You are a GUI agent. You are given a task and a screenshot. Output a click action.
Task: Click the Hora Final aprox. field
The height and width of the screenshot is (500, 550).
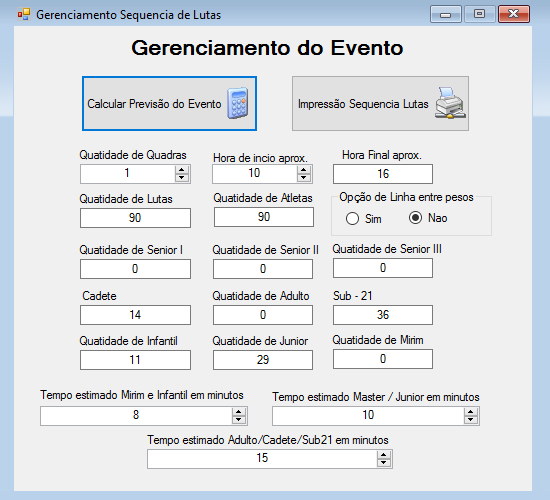point(383,174)
